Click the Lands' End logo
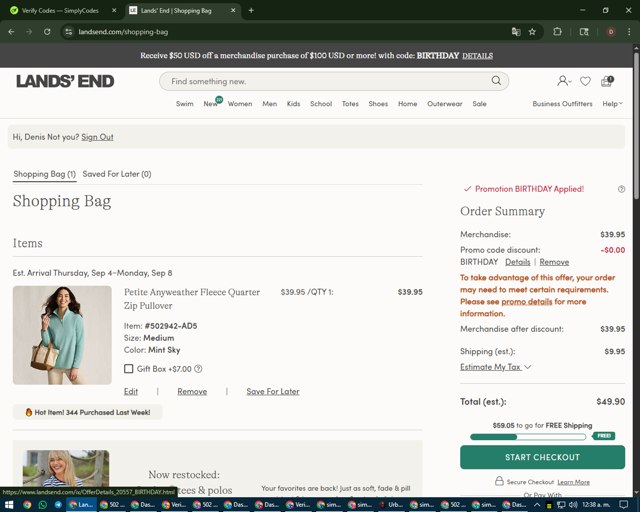 pyautogui.click(x=65, y=81)
